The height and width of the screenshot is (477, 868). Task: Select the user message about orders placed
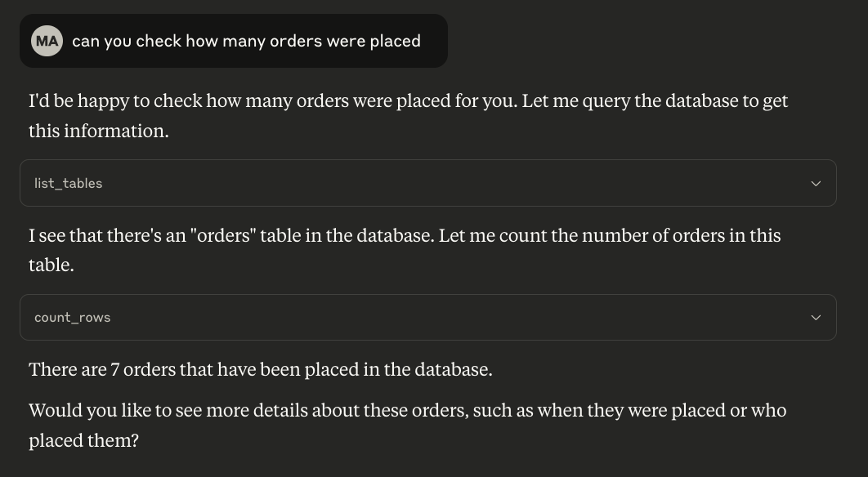pyautogui.click(x=246, y=41)
